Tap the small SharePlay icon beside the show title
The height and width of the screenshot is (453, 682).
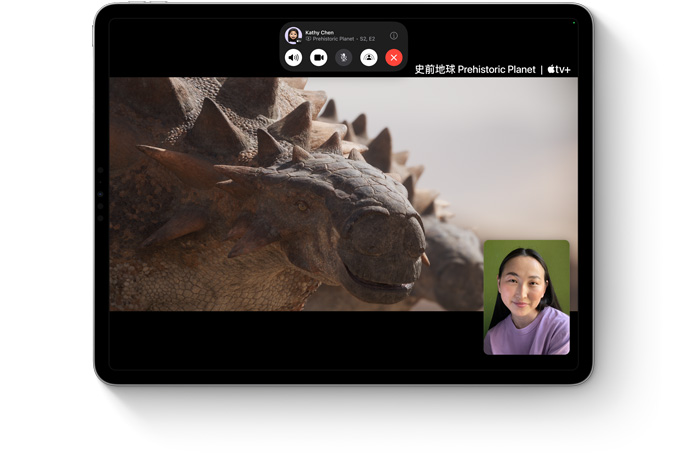point(308,39)
